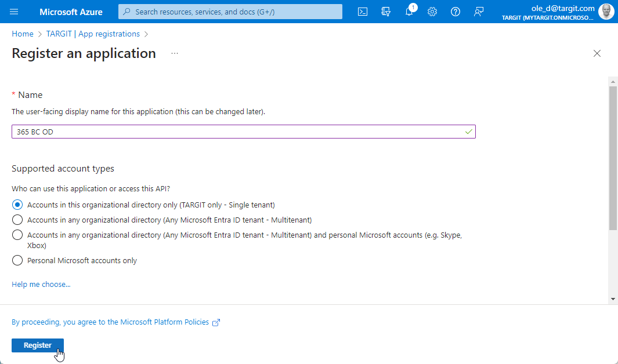618x364 pixels.
Task: Open the more options ellipsis beside title
Action: pos(175,53)
